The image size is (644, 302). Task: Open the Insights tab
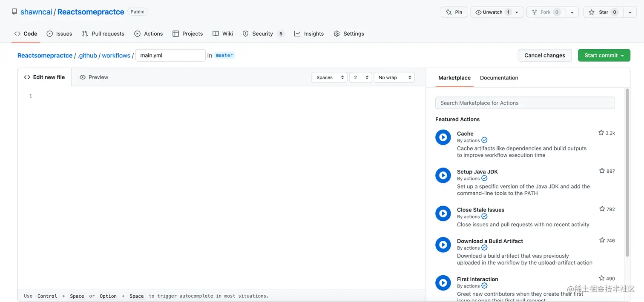[309, 34]
